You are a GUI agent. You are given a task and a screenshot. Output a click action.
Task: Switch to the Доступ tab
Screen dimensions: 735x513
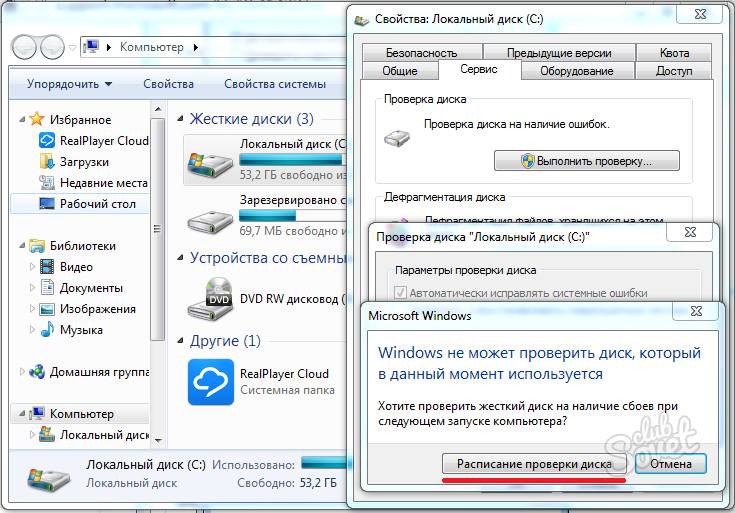point(674,71)
